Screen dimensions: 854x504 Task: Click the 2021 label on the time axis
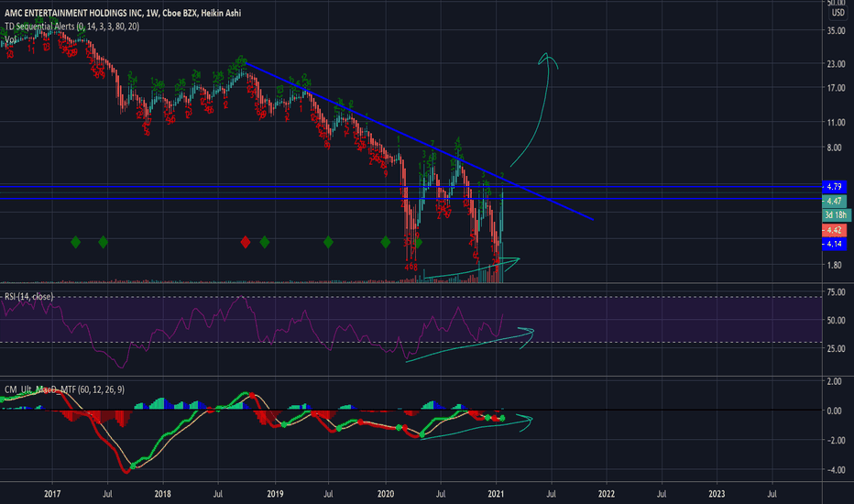pos(496,494)
